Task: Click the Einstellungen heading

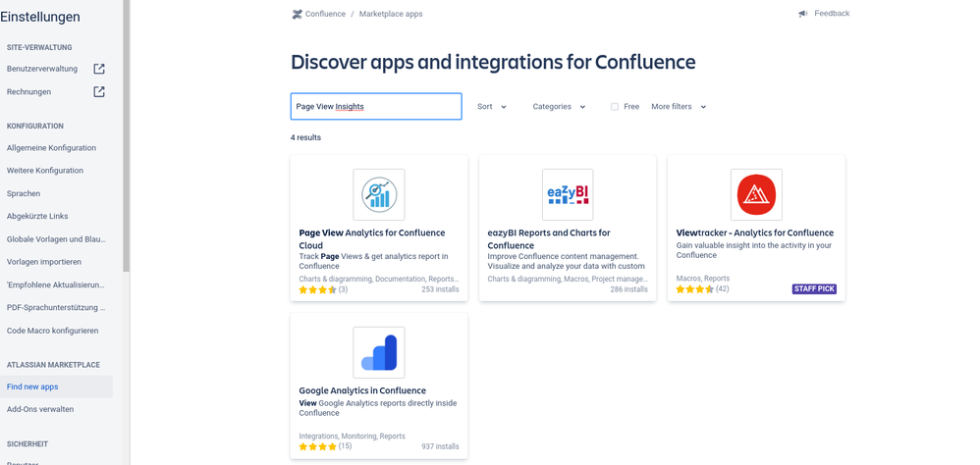Action: [x=40, y=17]
